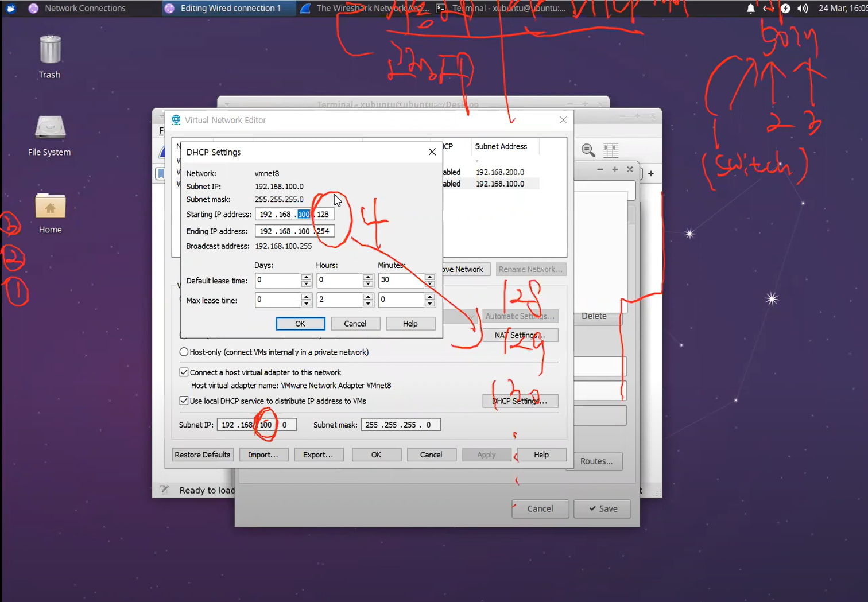Open DHCP Settings... button in editor

click(x=520, y=401)
